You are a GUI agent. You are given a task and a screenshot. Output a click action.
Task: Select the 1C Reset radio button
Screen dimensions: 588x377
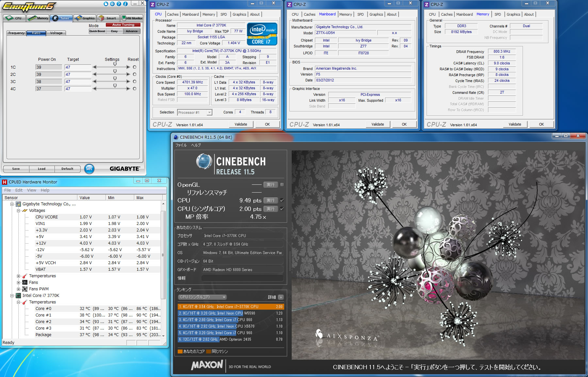pyautogui.click(x=135, y=67)
